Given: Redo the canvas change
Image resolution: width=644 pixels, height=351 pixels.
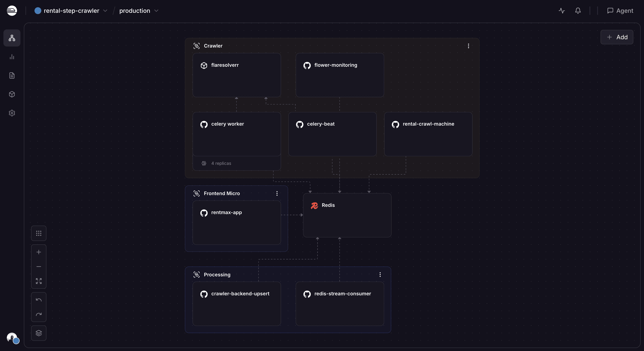Looking at the screenshot, I should coord(39,314).
